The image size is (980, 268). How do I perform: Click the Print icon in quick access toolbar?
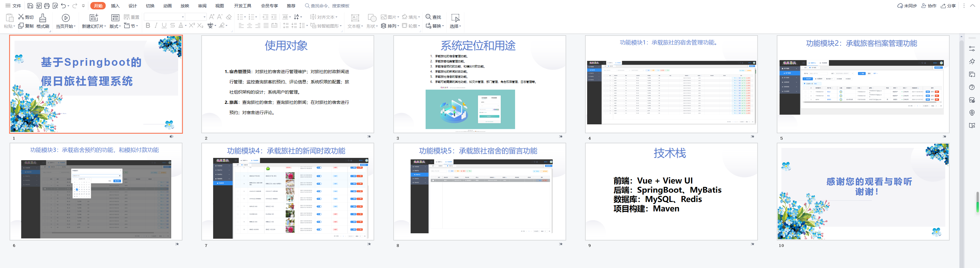[47, 6]
